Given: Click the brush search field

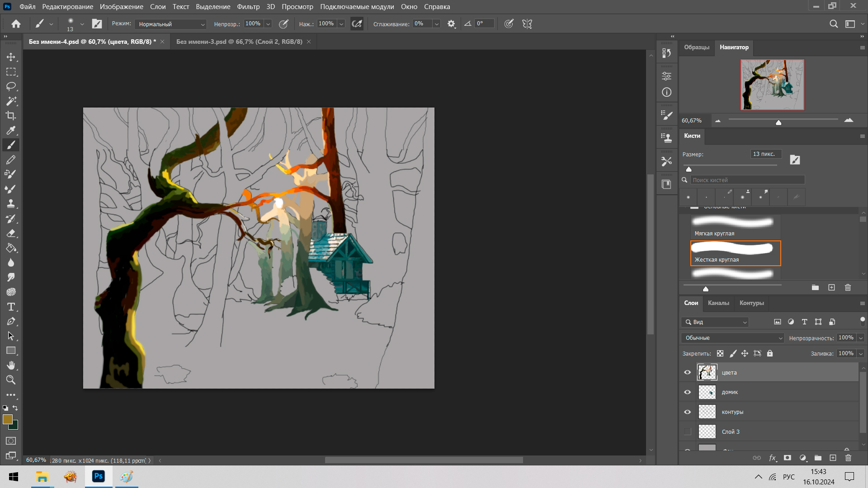Looking at the screenshot, I should coord(747,180).
